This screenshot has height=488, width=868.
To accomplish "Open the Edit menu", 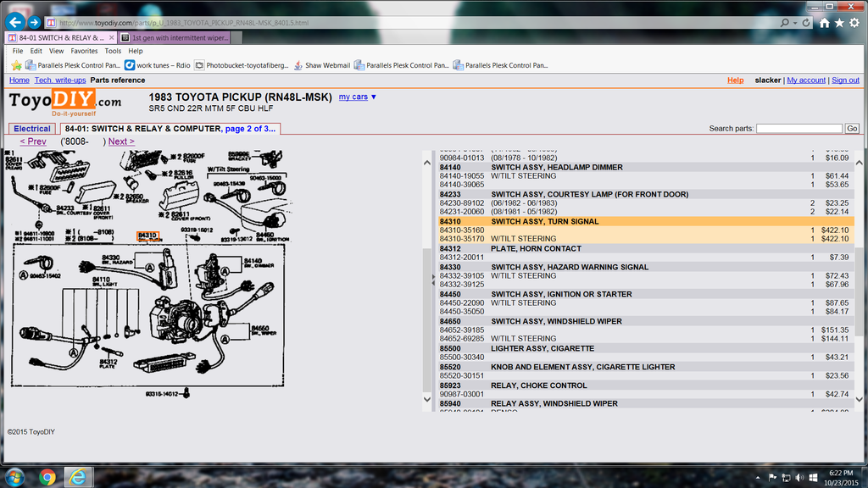I will pos(36,51).
